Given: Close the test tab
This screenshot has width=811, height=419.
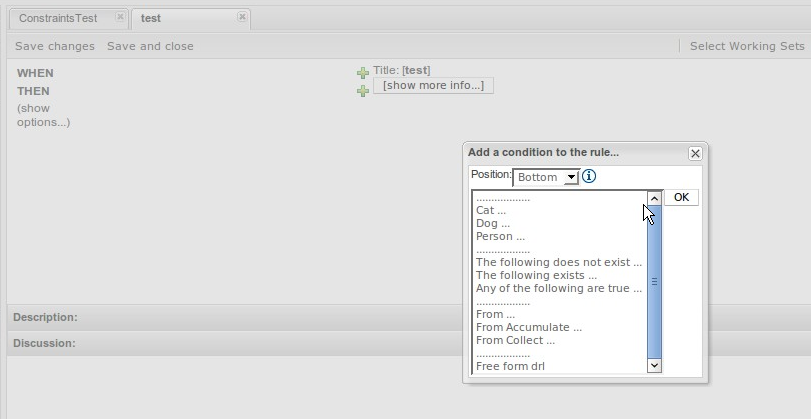Looking at the screenshot, I should [x=242, y=17].
